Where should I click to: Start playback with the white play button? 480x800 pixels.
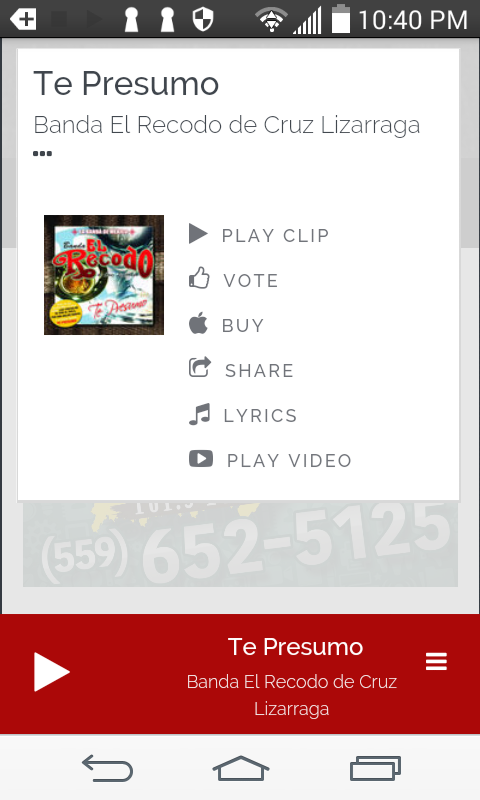52,671
